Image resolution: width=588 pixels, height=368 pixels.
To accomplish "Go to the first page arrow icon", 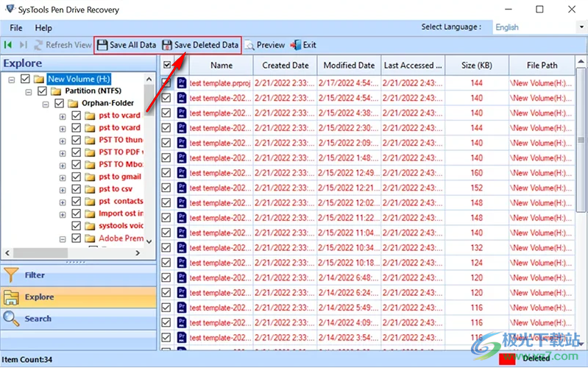I will point(8,45).
